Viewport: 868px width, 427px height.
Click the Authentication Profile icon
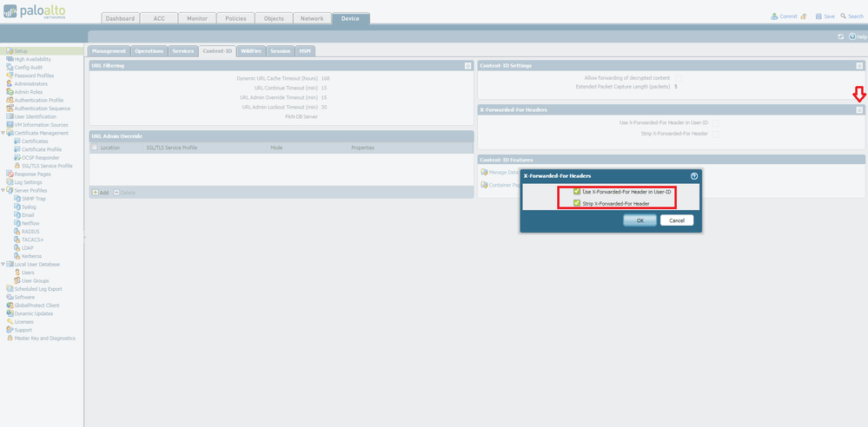(10, 100)
